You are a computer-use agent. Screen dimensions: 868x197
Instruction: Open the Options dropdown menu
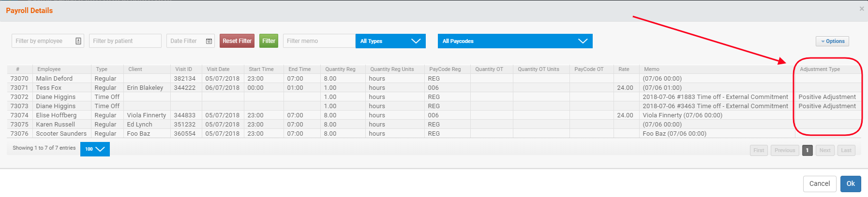click(832, 42)
